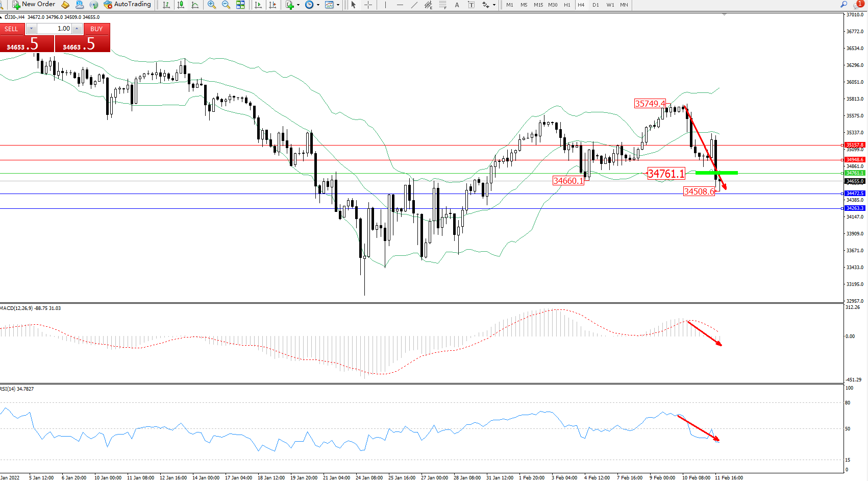Expand the periodicity clock dropdown
This screenshot has width=868, height=481.
click(318, 5)
